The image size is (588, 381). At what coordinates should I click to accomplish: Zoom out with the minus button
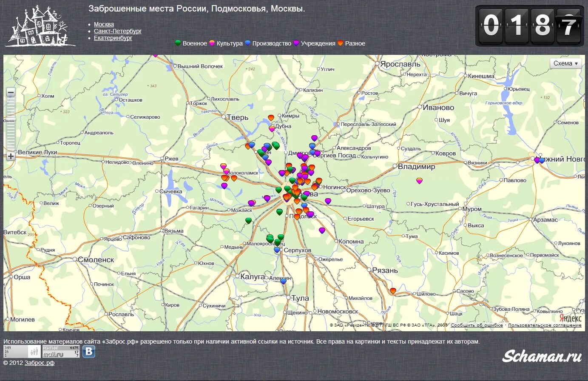click(11, 92)
